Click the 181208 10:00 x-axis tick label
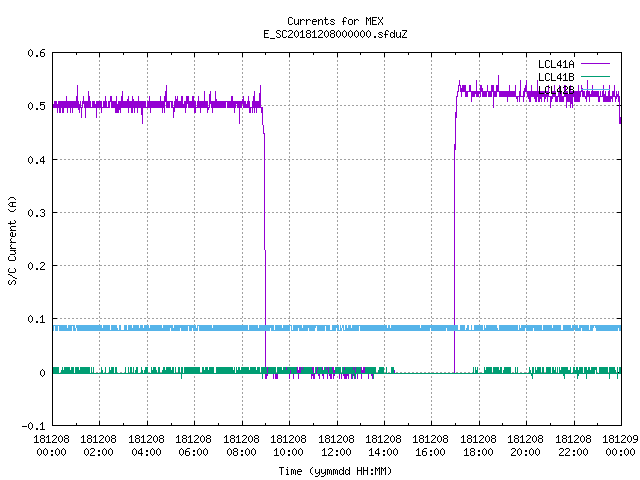Screen dimensions: 640x480 coord(288,446)
